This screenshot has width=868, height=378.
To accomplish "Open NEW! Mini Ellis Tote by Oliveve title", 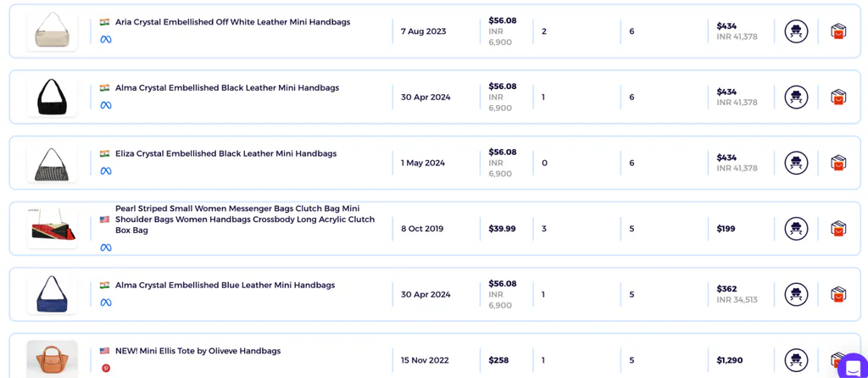I will [x=198, y=351].
